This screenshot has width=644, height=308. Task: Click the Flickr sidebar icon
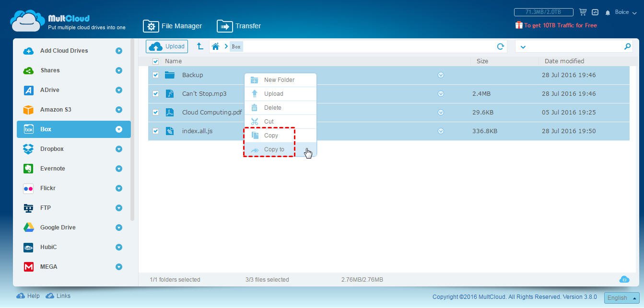tap(28, 188)
